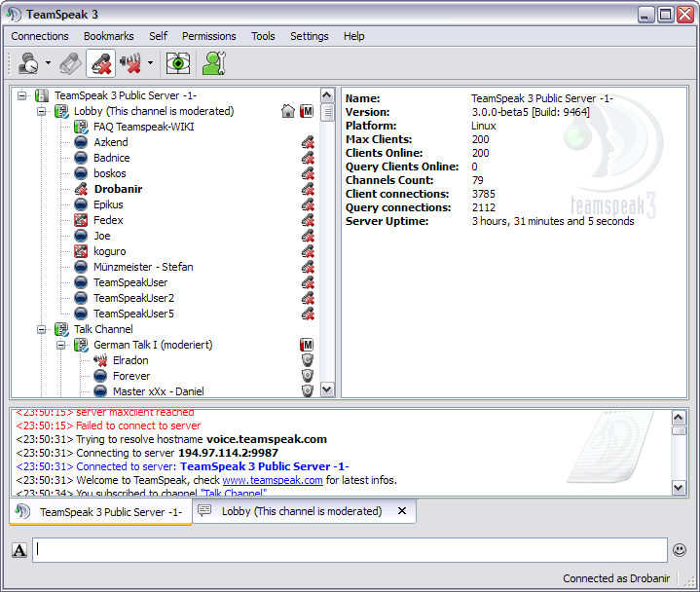Select user Azkend in the Lobby
This screenshot has width=700, height=592.
pyautogui.click(x=111, y=142)
